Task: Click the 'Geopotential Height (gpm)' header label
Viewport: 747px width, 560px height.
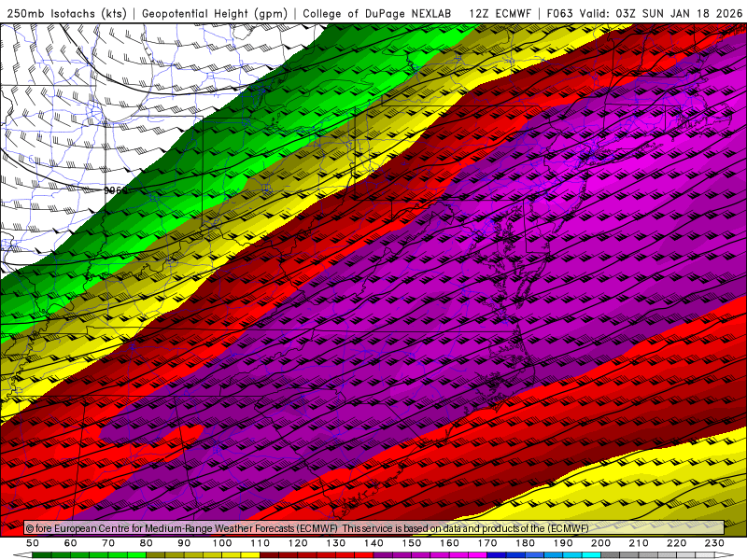Action: [x=215, y=13]
